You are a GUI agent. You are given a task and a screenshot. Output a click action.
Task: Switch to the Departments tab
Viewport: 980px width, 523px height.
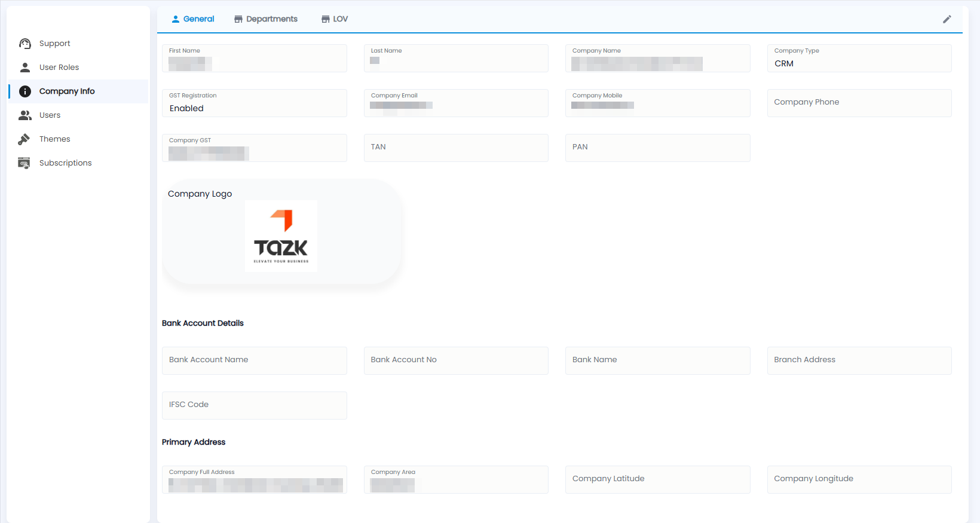[266, 19]
